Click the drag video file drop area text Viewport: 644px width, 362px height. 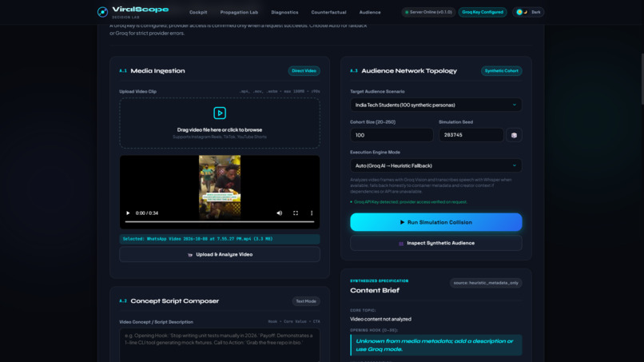point(220,129)
